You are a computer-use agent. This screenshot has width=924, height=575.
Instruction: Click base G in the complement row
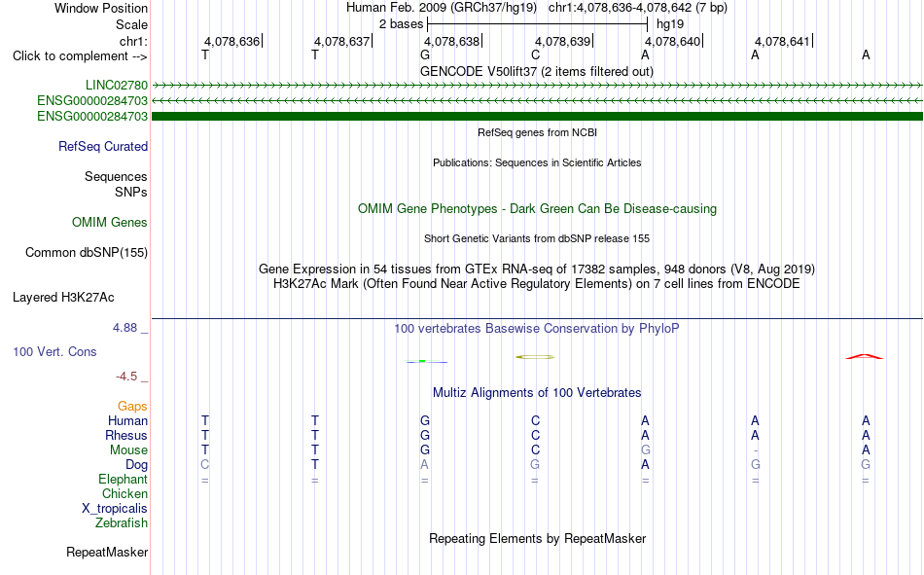point(425,54)
